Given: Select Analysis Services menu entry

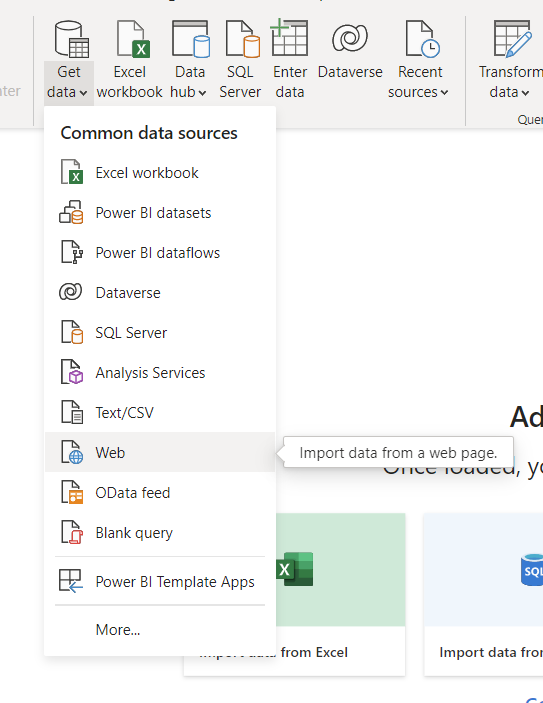Looking at the screenshot, I should pyautogui.click(x=160, y=373).
